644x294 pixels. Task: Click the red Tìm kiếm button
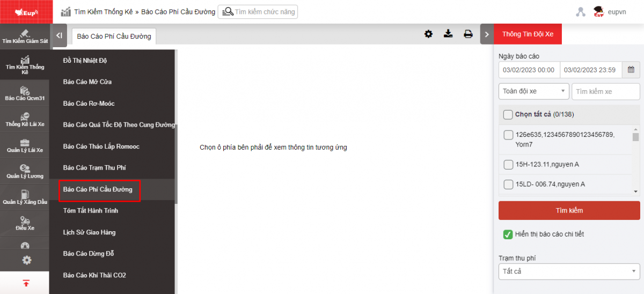coord(569,210)
